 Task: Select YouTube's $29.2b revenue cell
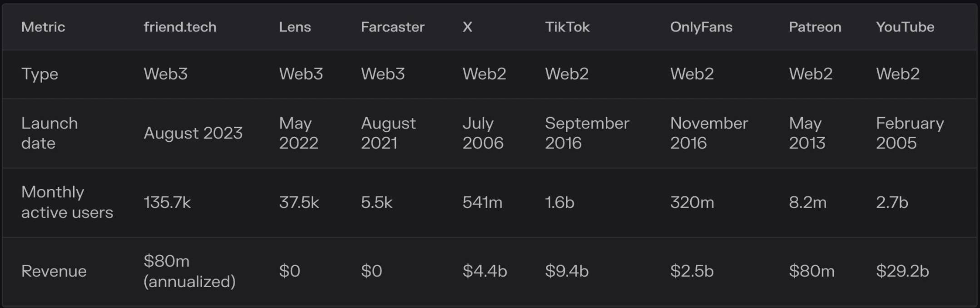tap(902, 271)
